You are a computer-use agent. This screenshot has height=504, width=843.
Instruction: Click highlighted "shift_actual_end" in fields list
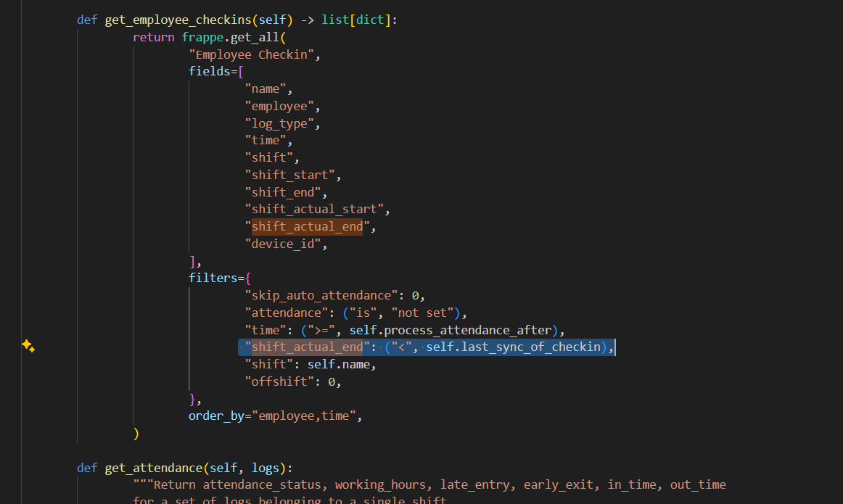tap(307, 227)
